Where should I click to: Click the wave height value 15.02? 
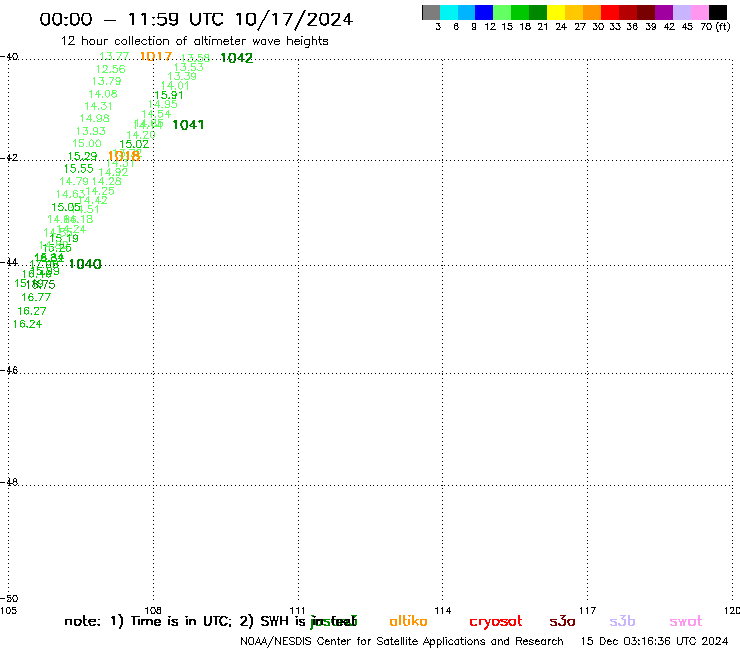(134, 144)
